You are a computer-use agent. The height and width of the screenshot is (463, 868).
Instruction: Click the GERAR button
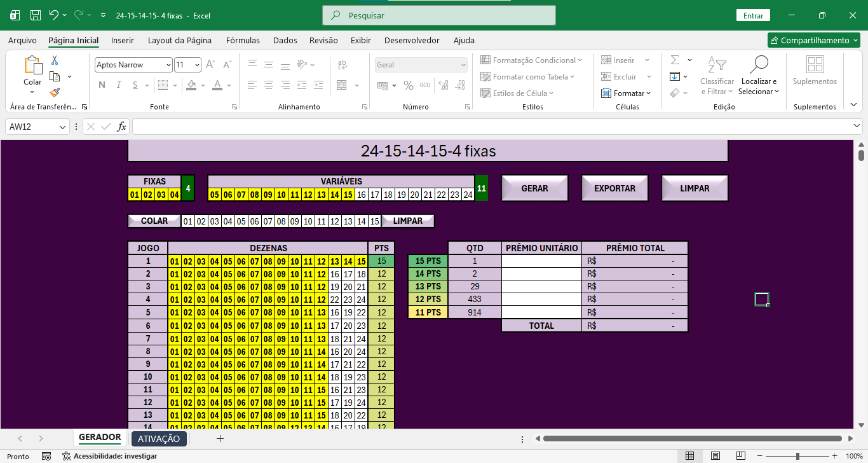tap(534, 188)
